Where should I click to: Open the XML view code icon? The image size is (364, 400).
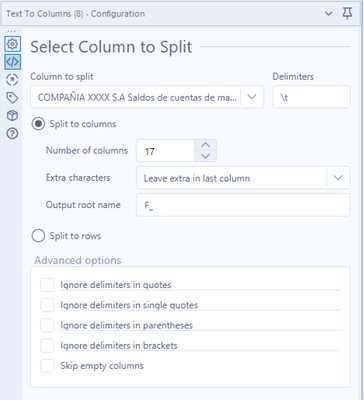point(12,62)
